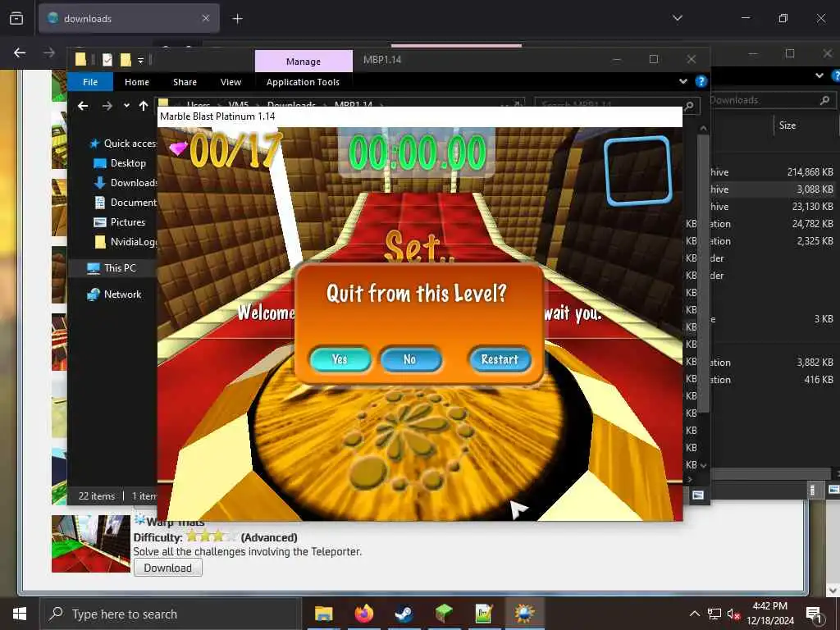Open File Explorer from the taskbar
This screenshot has width=840, height=630.
pos(323,614)
